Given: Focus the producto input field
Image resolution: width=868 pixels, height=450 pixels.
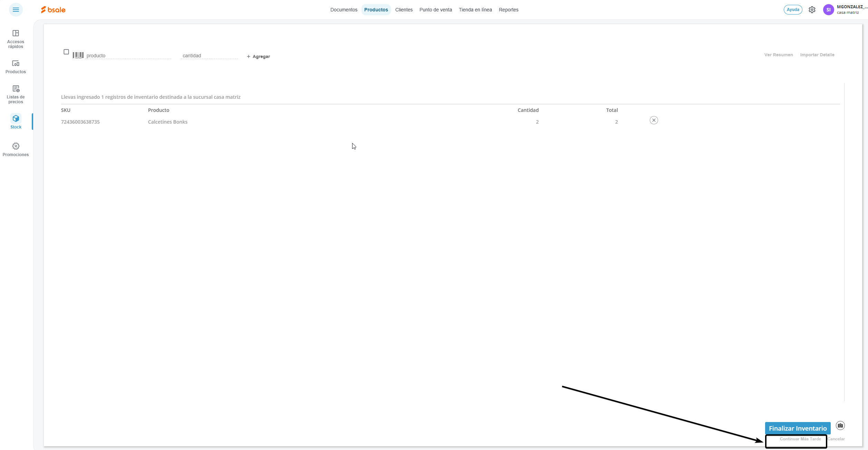Looking at the screenshot, I should point(128,56).
